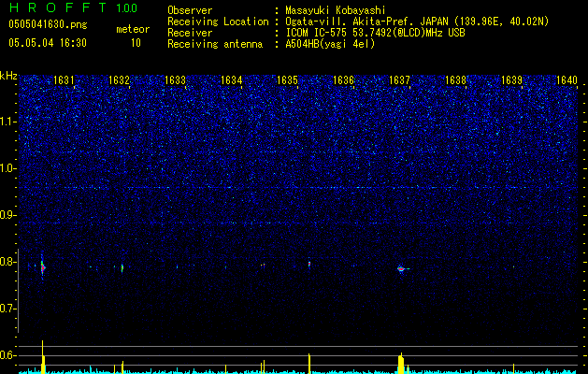Click the Receiving Location label
The height and width of the screenshot is (374, 588).
click(218, 22)
